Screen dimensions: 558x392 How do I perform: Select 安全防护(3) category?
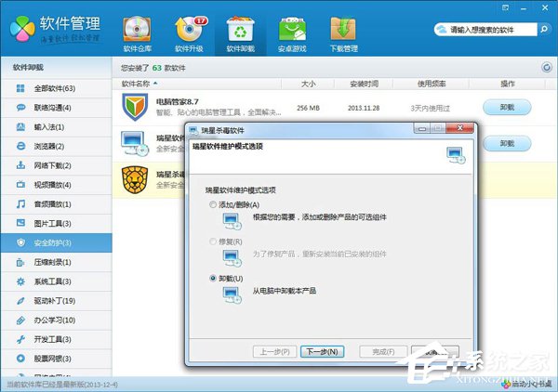56,242
